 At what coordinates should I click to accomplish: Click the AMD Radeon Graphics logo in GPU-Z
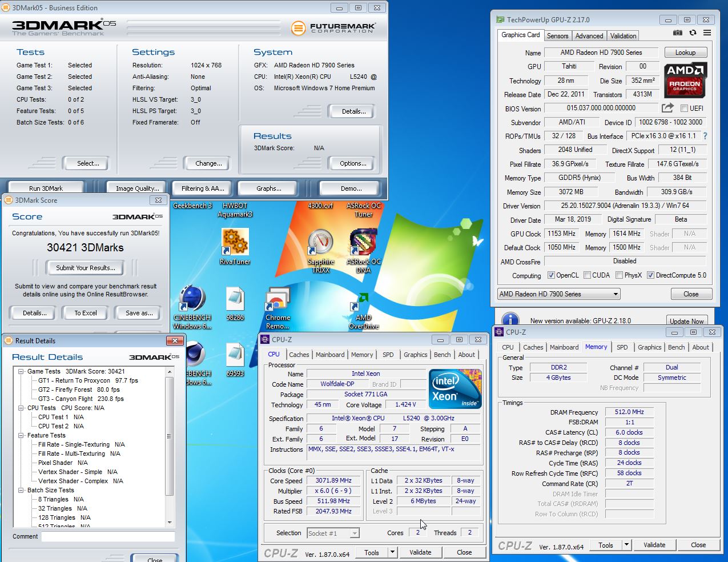685,79
